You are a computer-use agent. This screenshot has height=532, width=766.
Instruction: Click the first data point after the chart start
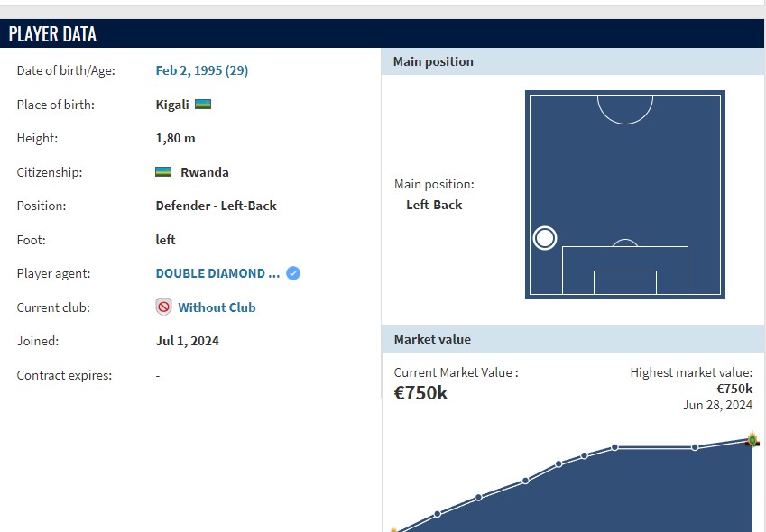(x=438, y=514)
